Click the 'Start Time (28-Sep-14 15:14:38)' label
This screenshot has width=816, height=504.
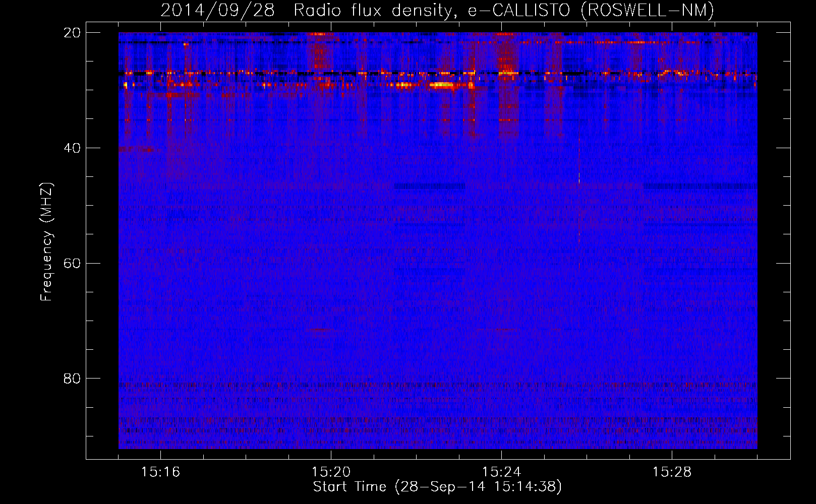(x=437, y=487)
